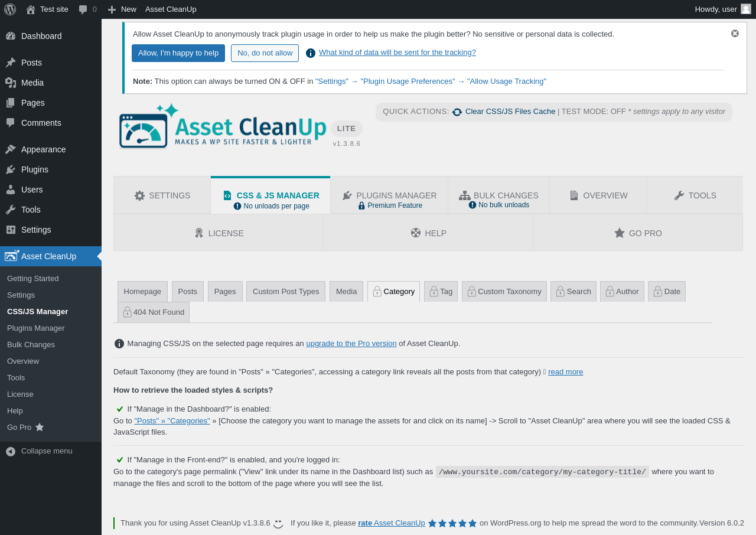Select the Pages sub-tab
Image resolution: width=756 pixels, height=535 pixels.
[x=225, y=292]
